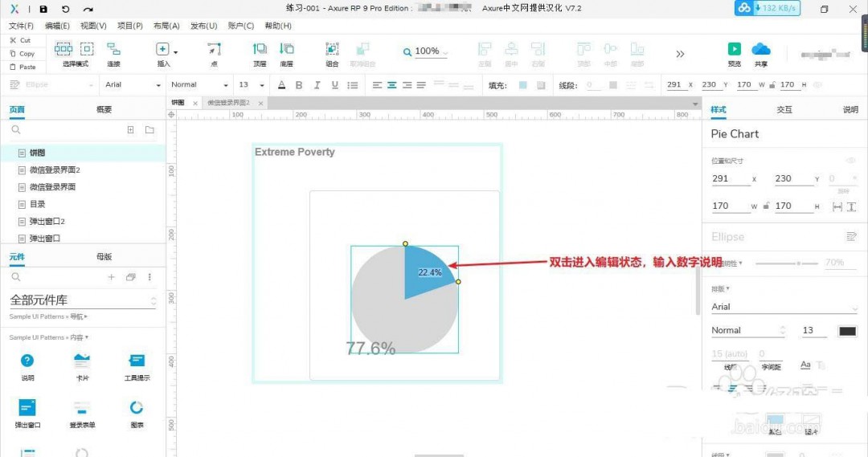The width and height of the screenshot is (868, 457).
Task: Click the Group (组合) icon
Action: 332,50
